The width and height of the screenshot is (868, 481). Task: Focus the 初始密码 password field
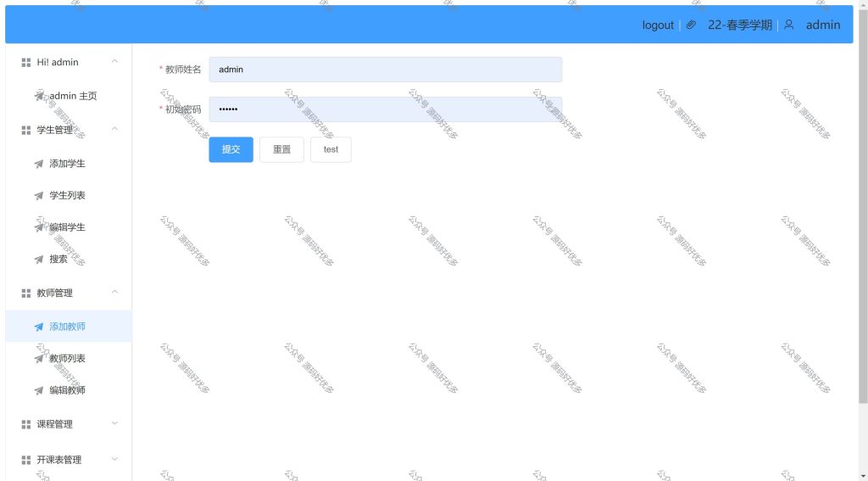point(386,109)
